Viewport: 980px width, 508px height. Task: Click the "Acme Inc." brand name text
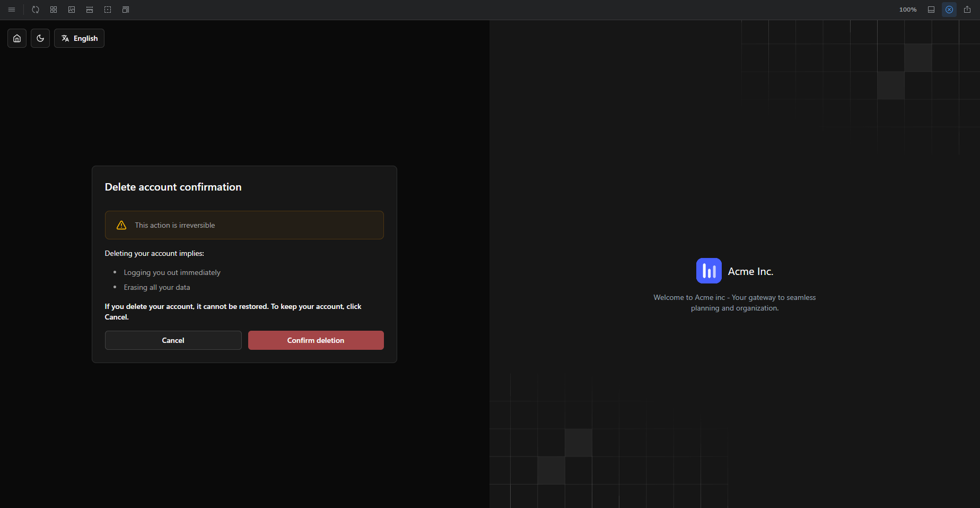[x=751, y=271]
